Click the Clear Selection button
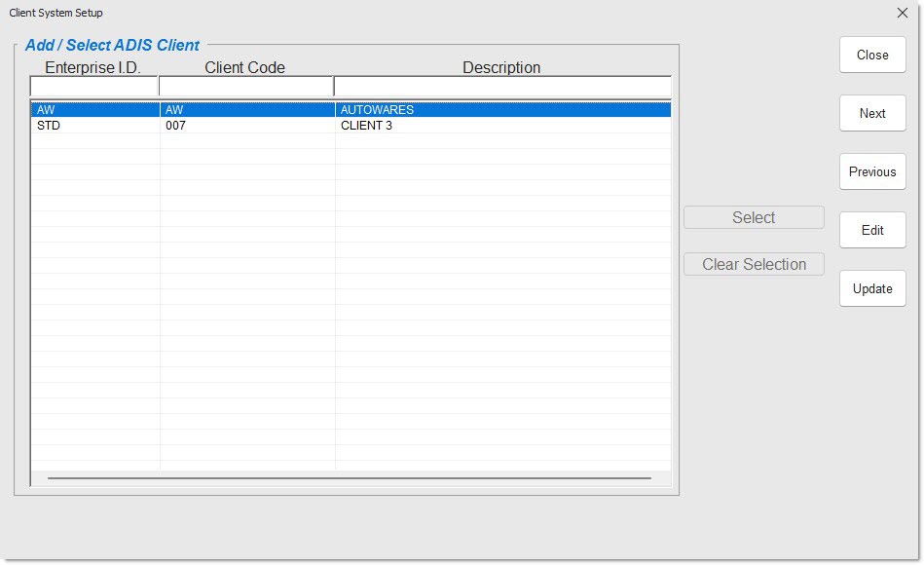 pos(754,265)
